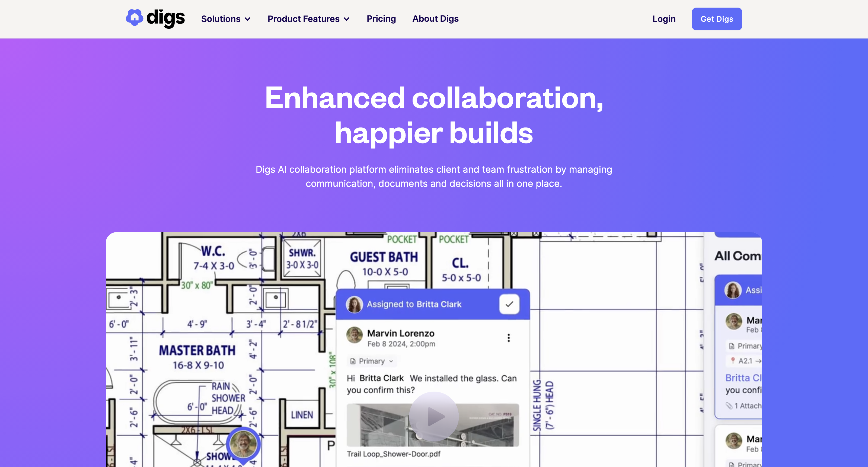This screenshot has width=868, height=467.
Task: Open the three-dot menu on Marvin Lorenzo's comment
Action: point(509,338)
